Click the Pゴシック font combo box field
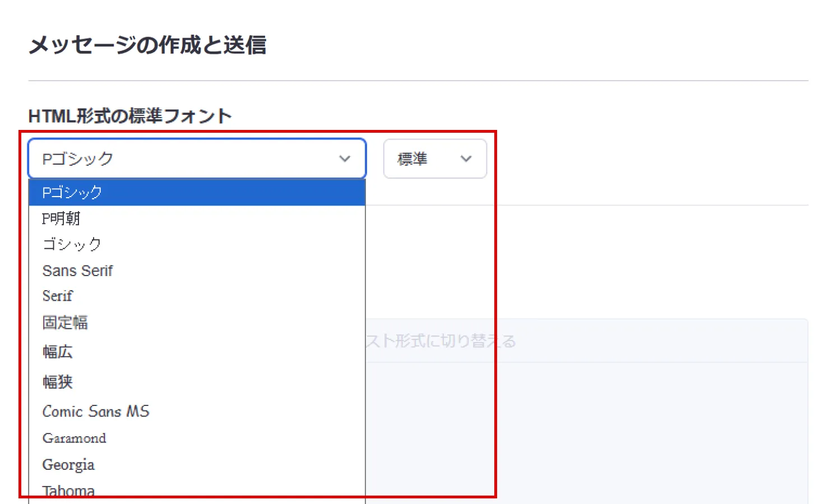Image resolution: width=835 pixels, height=504 pixels. (x=185, y=159)
